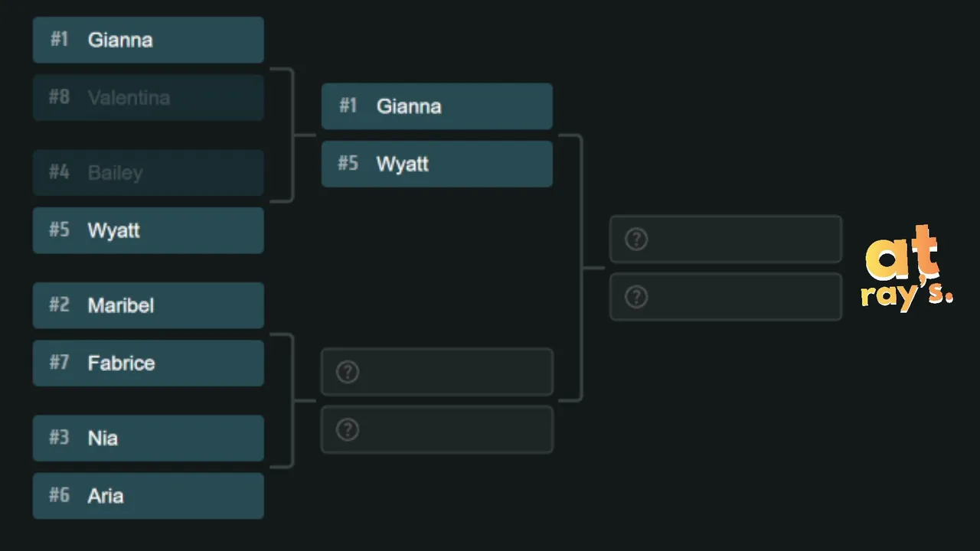Select Wyatt's name in the first-round matchup
Screen dimensions: 980x551
(x=113, y=230)
